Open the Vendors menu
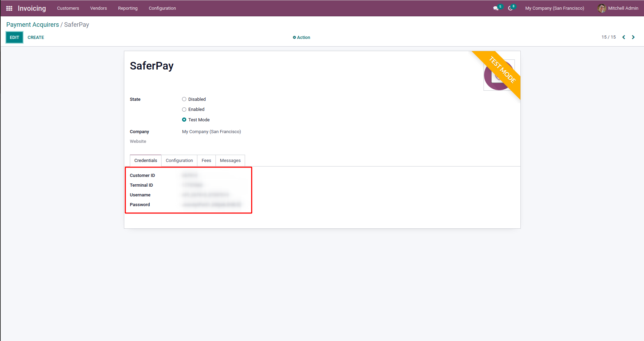The height and width of the screenshot is (341, 644). tap(99, 8)
